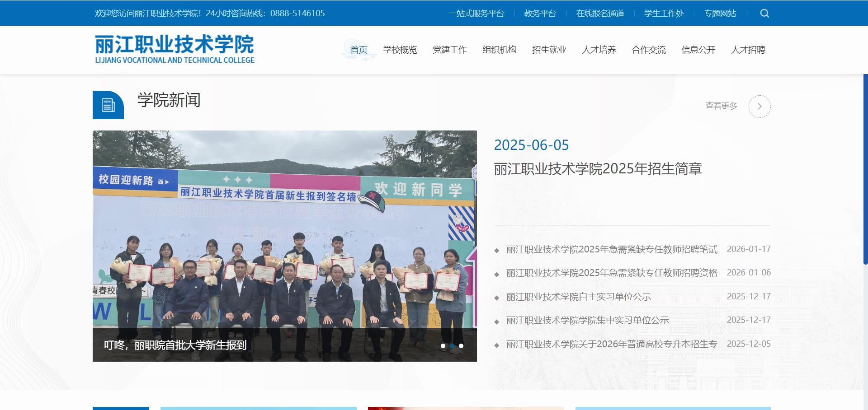This screenshot has width=868, height=410.
Task: Select the 党建工作 navigation item
Action: [450, 50]
